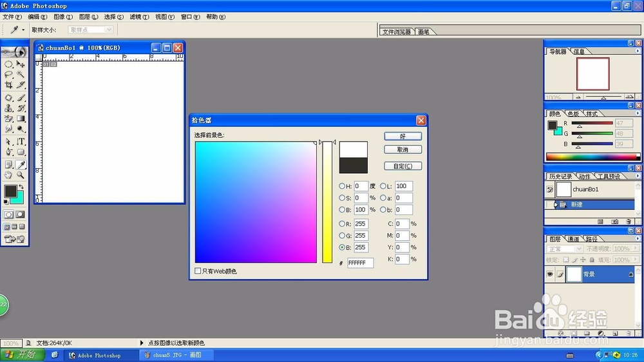
Task: Open Color panel flyout menu arrow
Action: pyautogui.click(x=638, y=113)
